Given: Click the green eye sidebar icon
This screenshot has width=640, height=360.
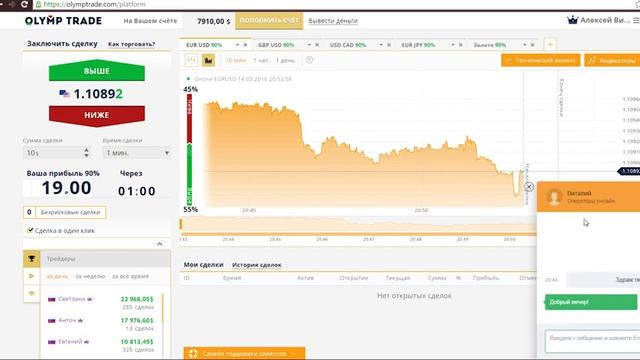Looking at the screenshot, I should point(31,293).
